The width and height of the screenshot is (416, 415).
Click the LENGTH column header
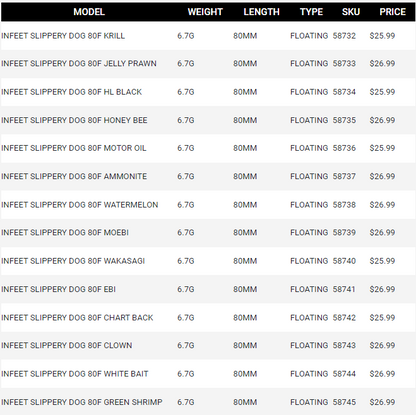pyautogui.click(x=261, y=12)
